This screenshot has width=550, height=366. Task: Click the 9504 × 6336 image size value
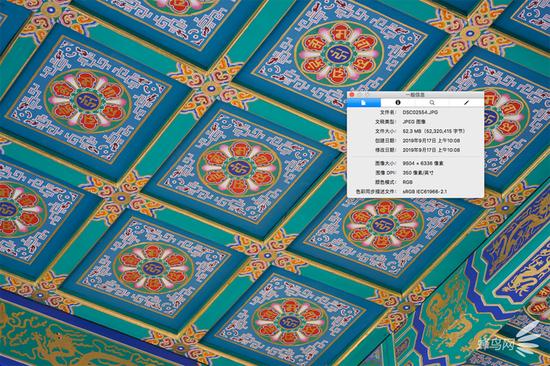423,164
